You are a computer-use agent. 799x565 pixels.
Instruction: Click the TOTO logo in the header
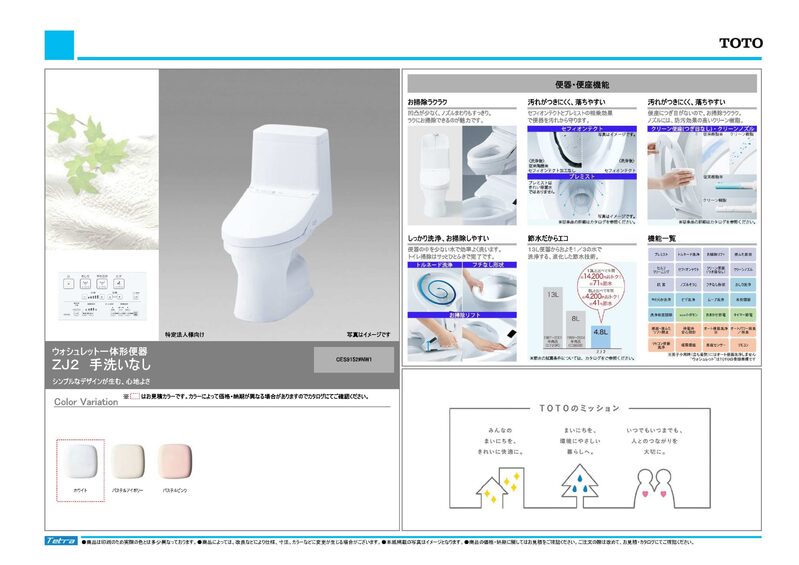740,43
